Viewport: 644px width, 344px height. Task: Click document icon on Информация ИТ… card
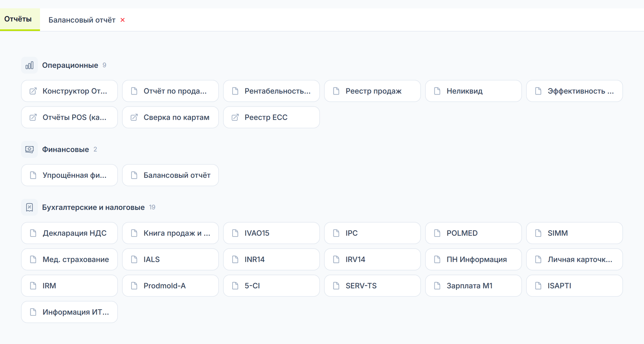[33, 312]
